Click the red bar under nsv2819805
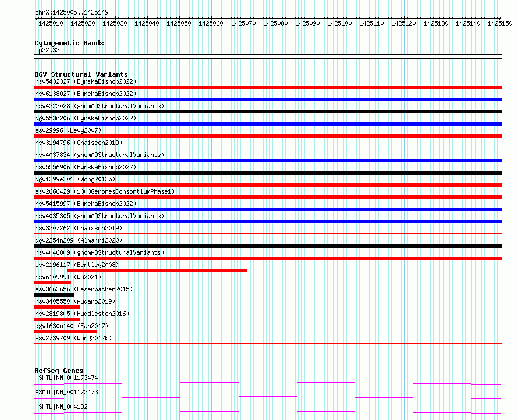Screen dimensions: 518x420 (x=57, y=319)
